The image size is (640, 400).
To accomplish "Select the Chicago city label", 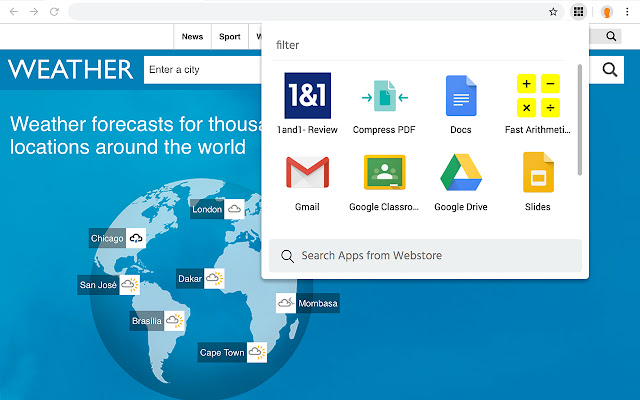I will (x=107, y=238).
